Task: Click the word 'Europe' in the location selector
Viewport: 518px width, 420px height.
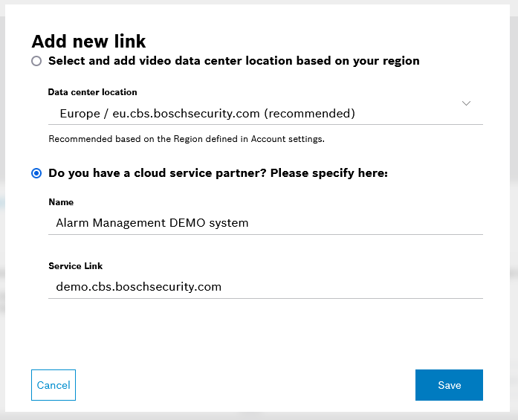Action: tap(80, 114)
